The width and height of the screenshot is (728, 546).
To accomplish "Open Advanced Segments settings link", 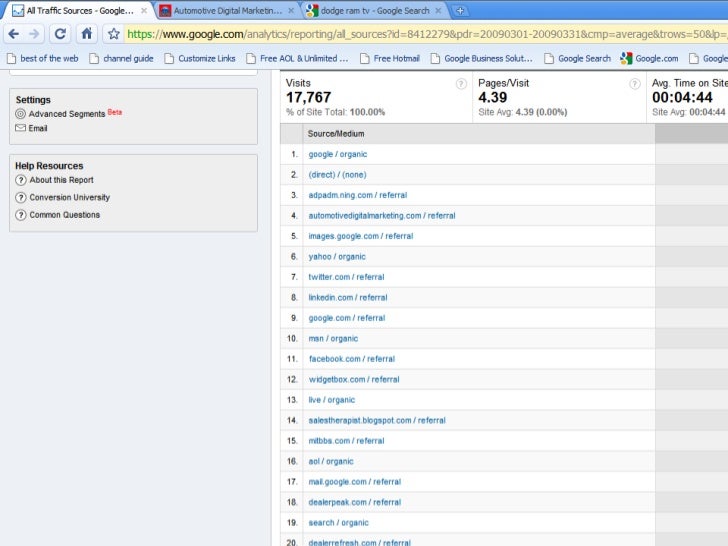I will click(x=67, y=114).
